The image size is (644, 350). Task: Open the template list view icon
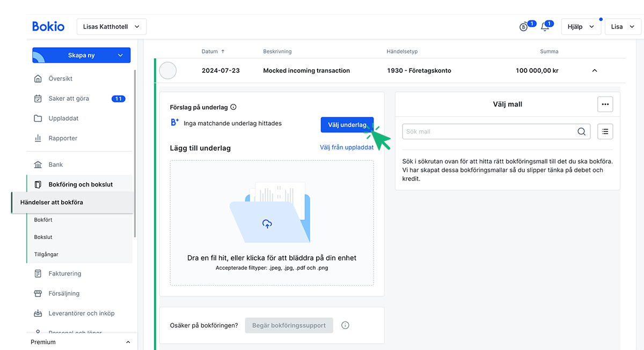605,131
